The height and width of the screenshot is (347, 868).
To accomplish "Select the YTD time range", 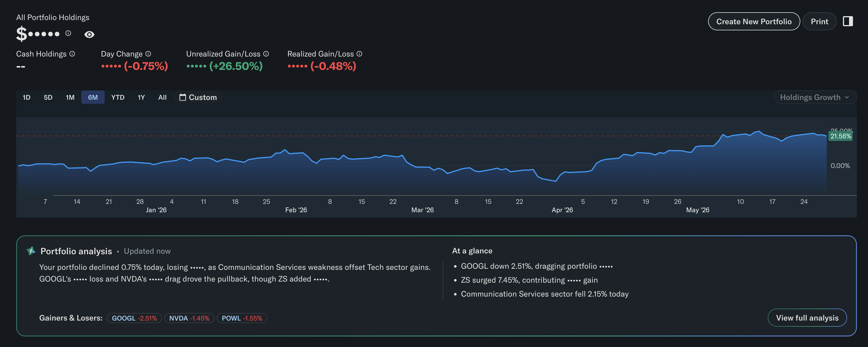I will pyautogui.click(x=118, y=97).
